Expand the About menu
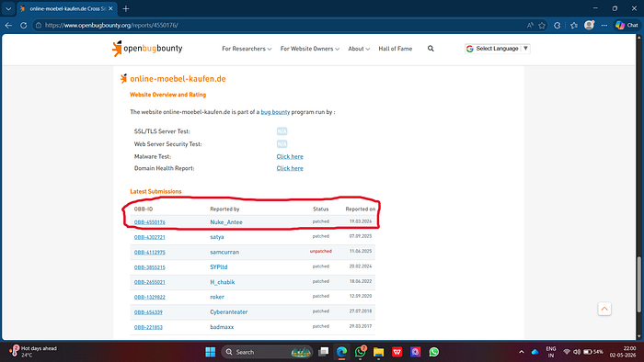 pos(359,49)
